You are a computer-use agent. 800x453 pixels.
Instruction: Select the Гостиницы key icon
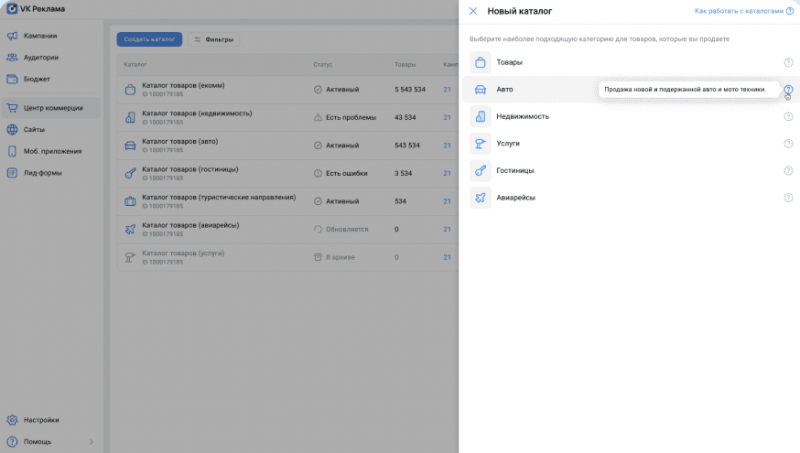point(481,171)
